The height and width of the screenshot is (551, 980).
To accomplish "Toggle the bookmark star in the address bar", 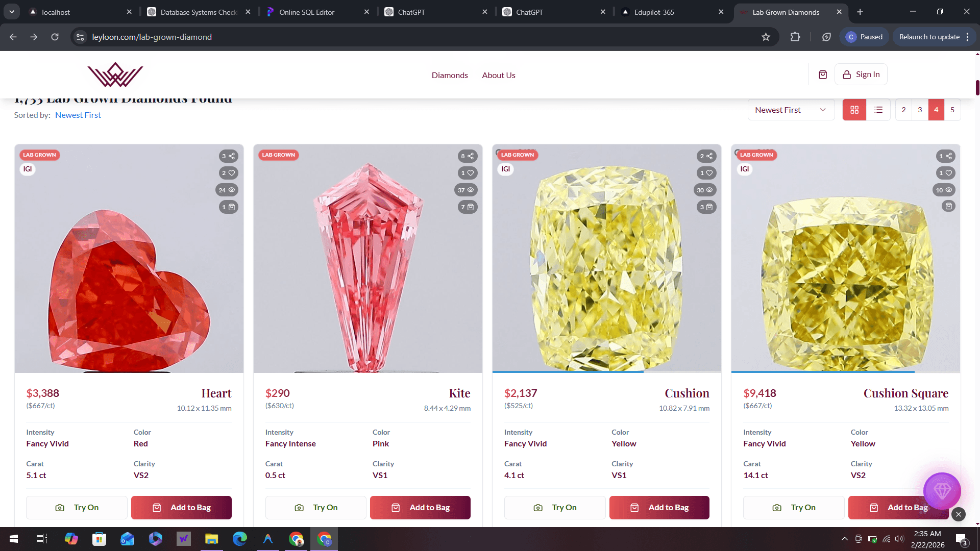I will (x=765, y=37).
